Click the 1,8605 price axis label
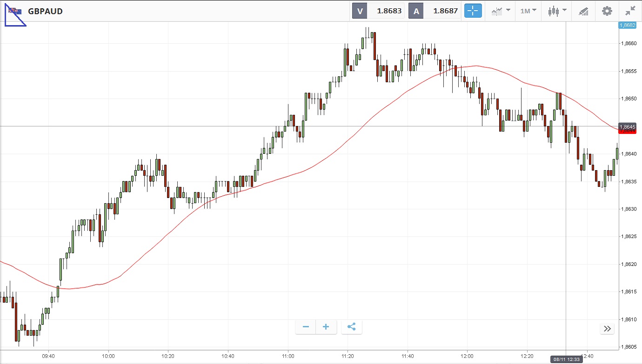This screenshot has height=364, width=642. click(x=628, y=347)
